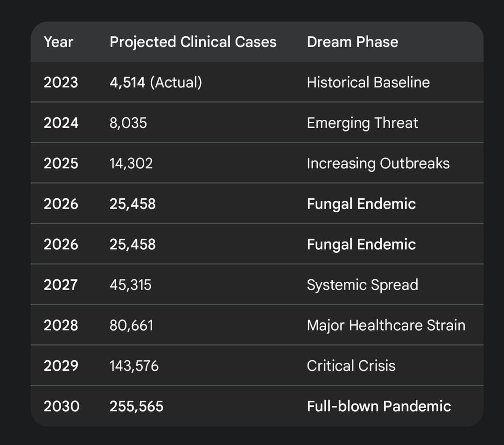Click the Historical Baseline phase cell

[x=368, y=83]
